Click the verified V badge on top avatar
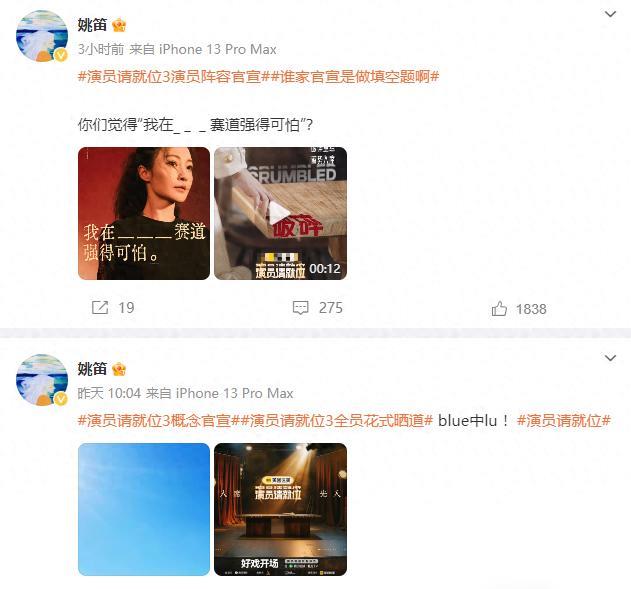This screenshot has height=589, width=631. (x=61, y=55)
